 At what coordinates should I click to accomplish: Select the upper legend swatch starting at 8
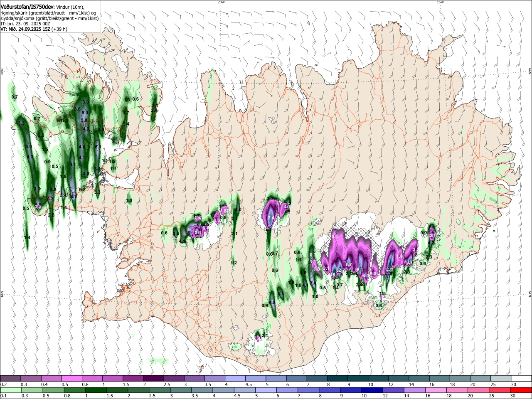(x=337, y=378)
